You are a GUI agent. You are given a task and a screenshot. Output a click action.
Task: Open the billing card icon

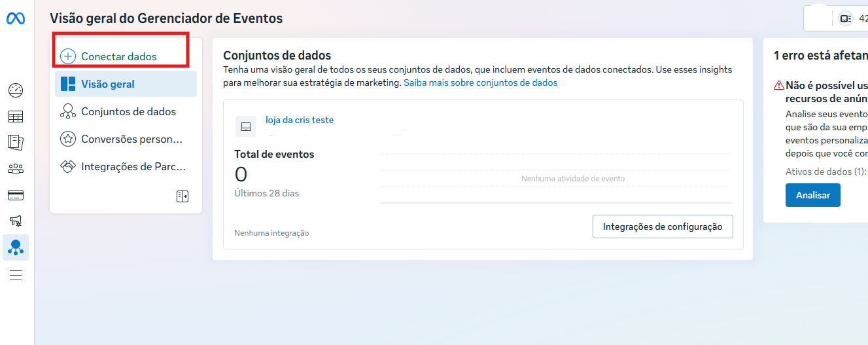click(x=16, y=195)
